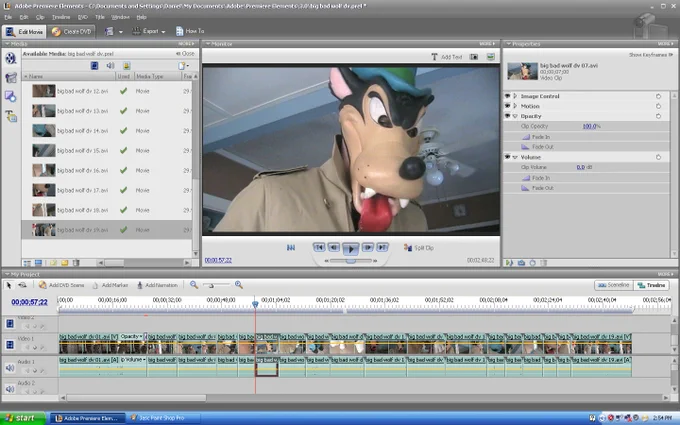Go to previous edit point in Monitor
This screenshot has width=680, height=425.
319,247
